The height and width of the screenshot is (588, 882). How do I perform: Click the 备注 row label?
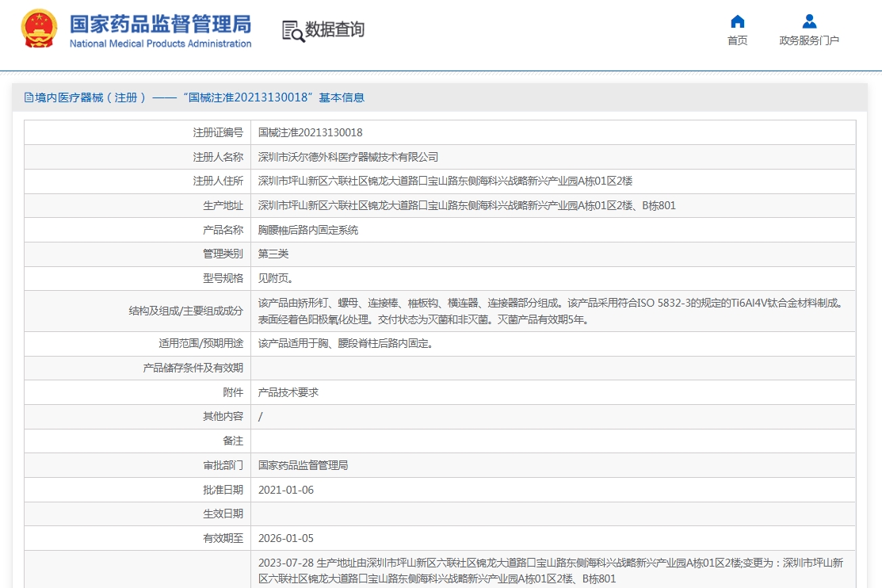(x=234, y=441)
